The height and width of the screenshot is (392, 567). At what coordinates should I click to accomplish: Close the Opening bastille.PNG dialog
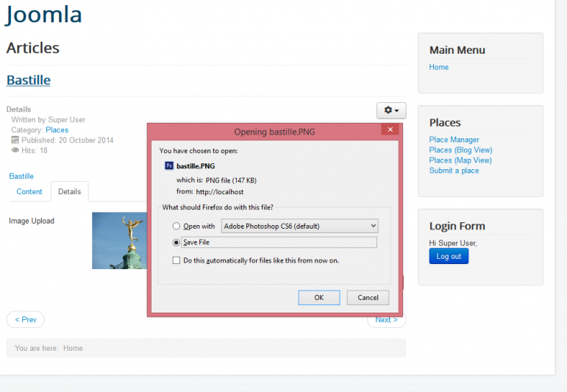point(391,129)
